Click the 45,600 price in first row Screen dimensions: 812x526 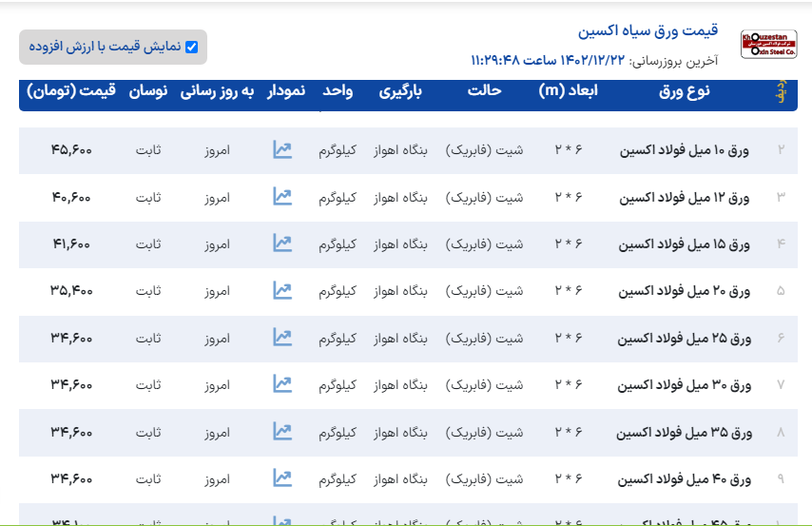71,150
